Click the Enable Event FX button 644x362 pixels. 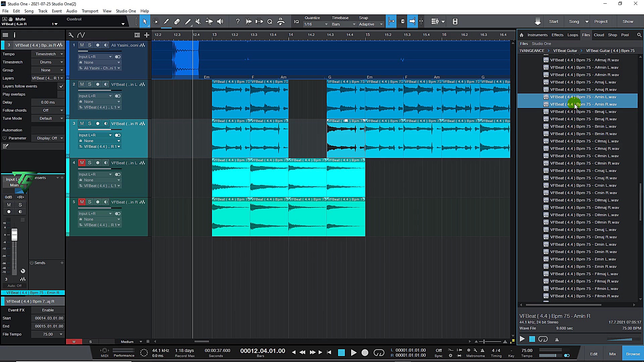click(x=48, y=310)
